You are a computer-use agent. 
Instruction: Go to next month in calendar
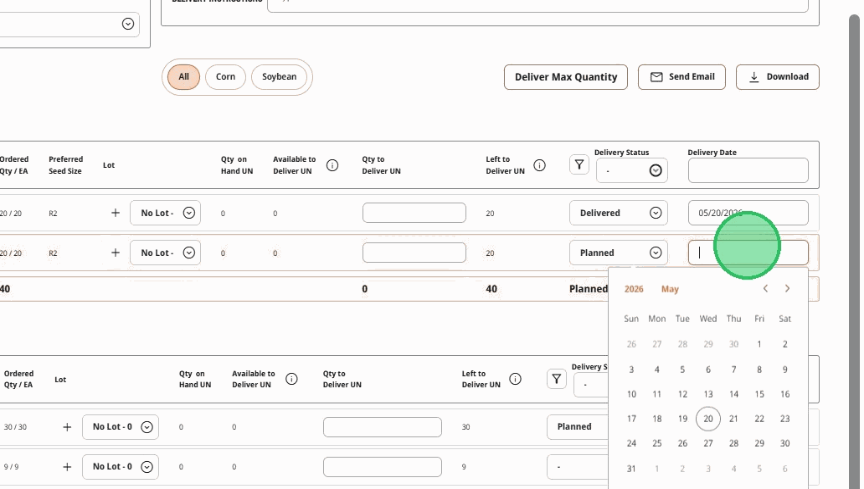787,288
